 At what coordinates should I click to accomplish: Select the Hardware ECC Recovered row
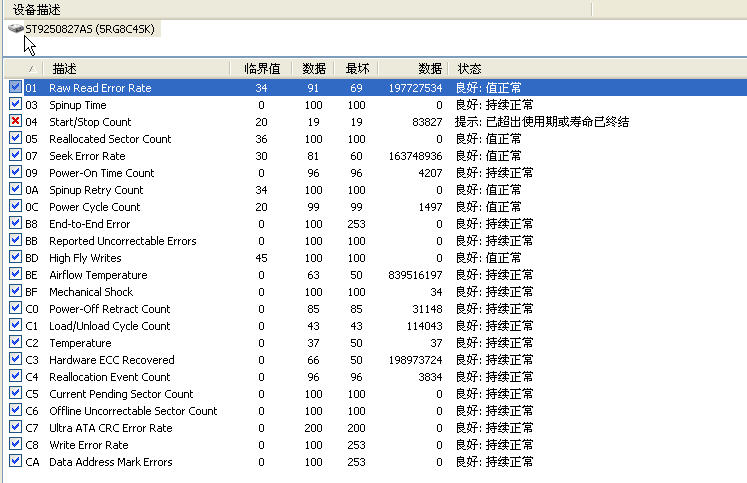[111, 360]
